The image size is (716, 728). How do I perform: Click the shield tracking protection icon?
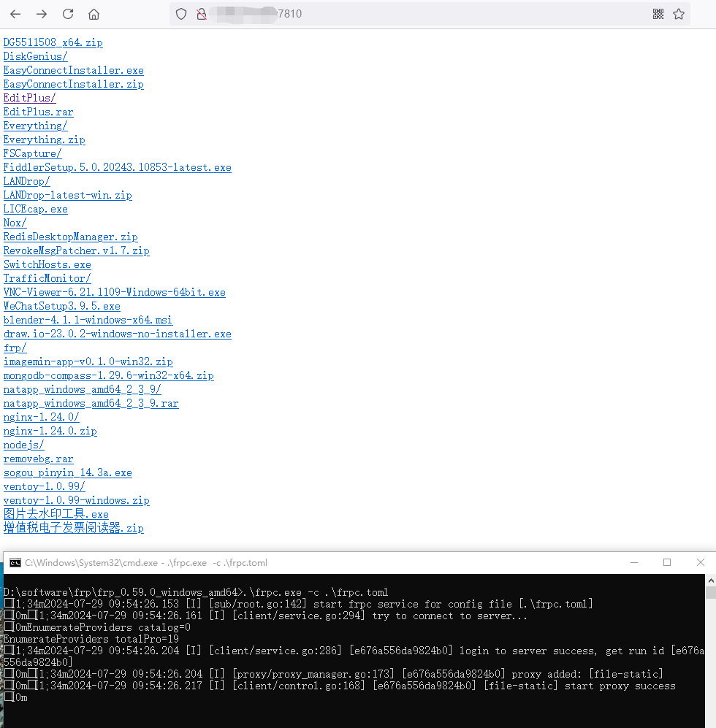click(181, 14)
